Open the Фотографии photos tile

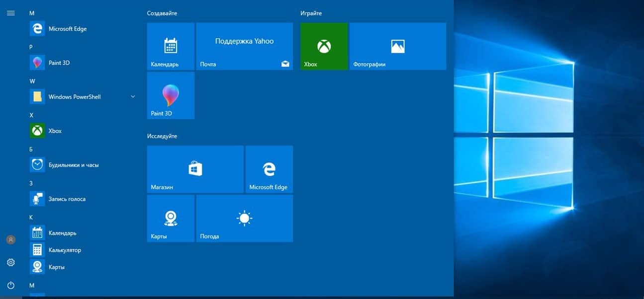[x=397, y=46]
